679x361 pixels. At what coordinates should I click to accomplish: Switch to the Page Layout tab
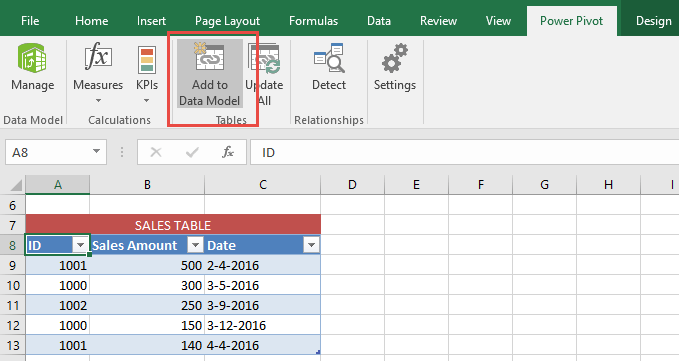coord(227,21)
